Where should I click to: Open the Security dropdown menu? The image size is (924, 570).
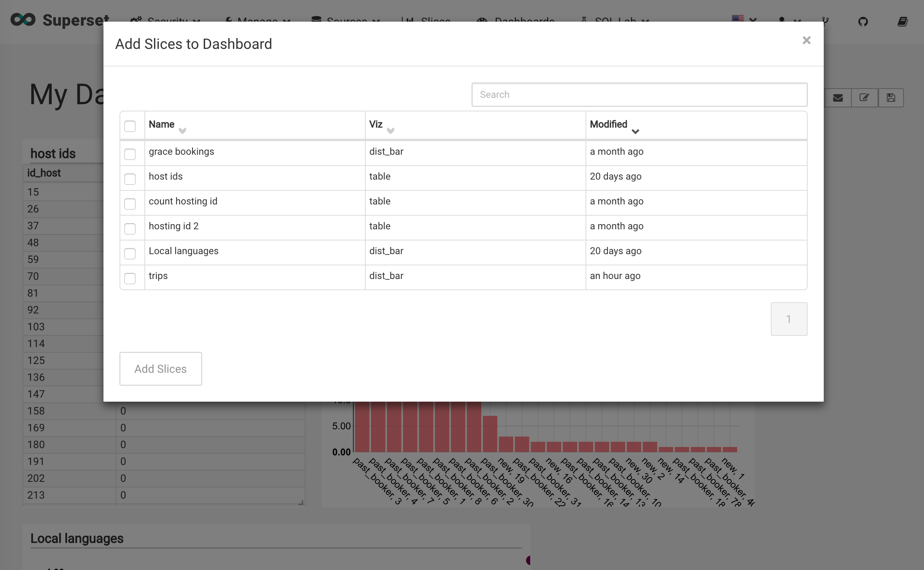166,22
